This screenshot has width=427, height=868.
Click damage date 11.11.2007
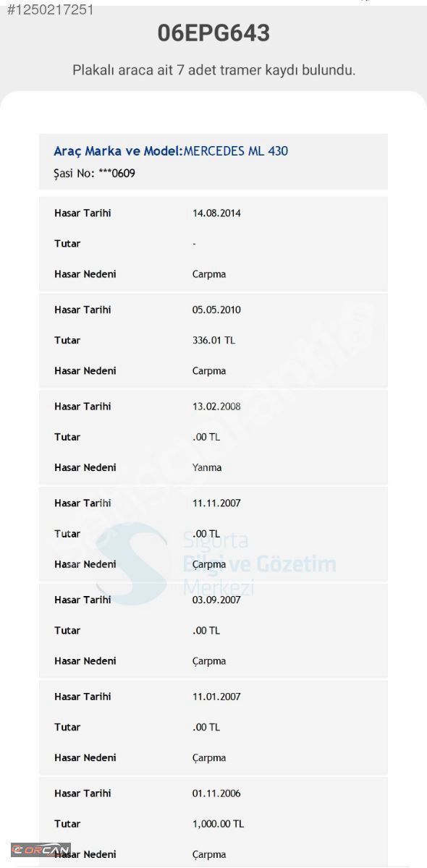tap(216, 503)
